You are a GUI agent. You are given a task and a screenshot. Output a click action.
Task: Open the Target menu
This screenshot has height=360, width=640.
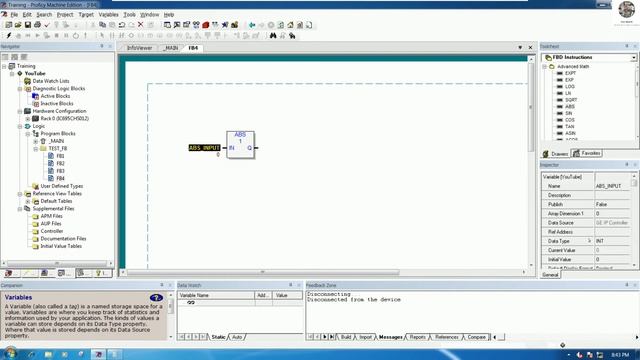tap(86, 14)
